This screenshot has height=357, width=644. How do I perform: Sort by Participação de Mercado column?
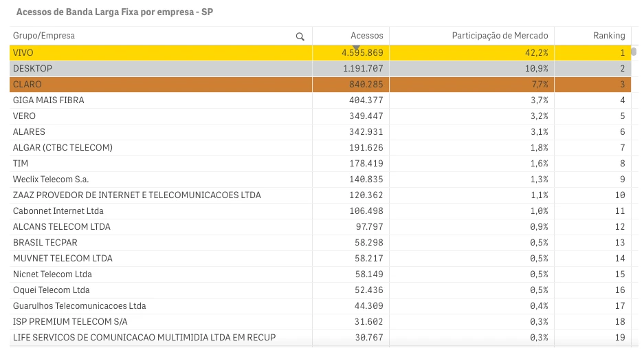(x=500, y=36)
